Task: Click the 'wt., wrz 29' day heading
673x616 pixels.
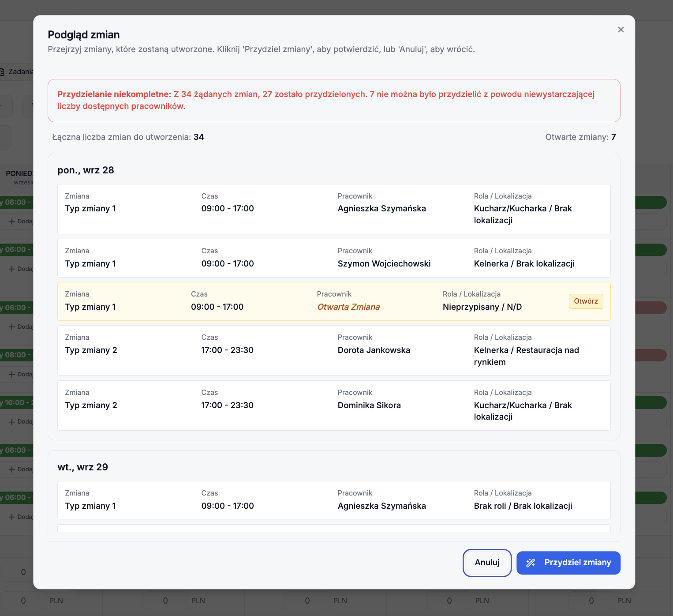Action: (x=82, y=467)
